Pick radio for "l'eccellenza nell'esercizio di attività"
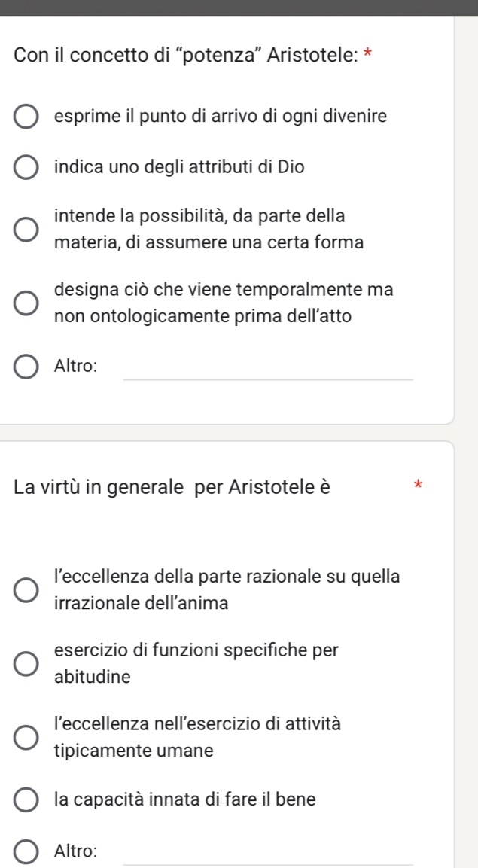This screenshot has height=868, width=478. (x=26, y=737)
